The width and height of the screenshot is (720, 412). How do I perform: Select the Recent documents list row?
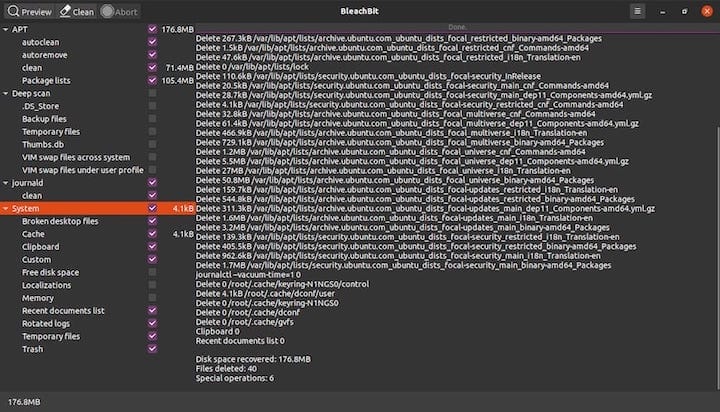[x=97, y=310]
